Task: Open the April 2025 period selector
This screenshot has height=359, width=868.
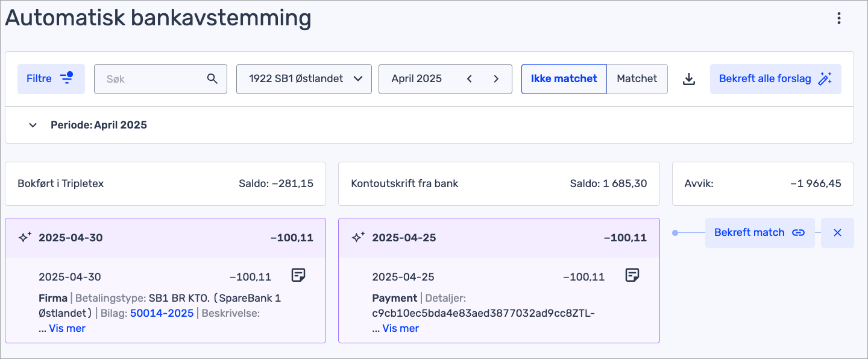Action: (x=417, y=79)
